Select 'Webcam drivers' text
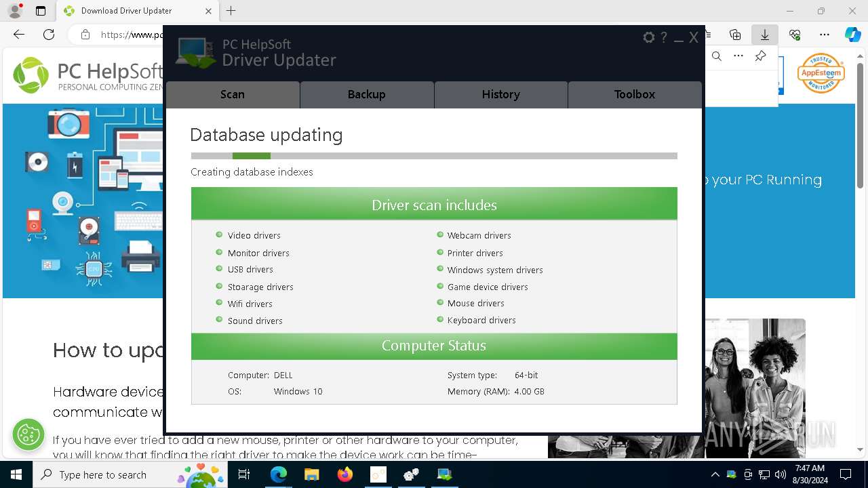Image resolution: width=868 pixels, height=488 pixels. [x=479, y=235]
